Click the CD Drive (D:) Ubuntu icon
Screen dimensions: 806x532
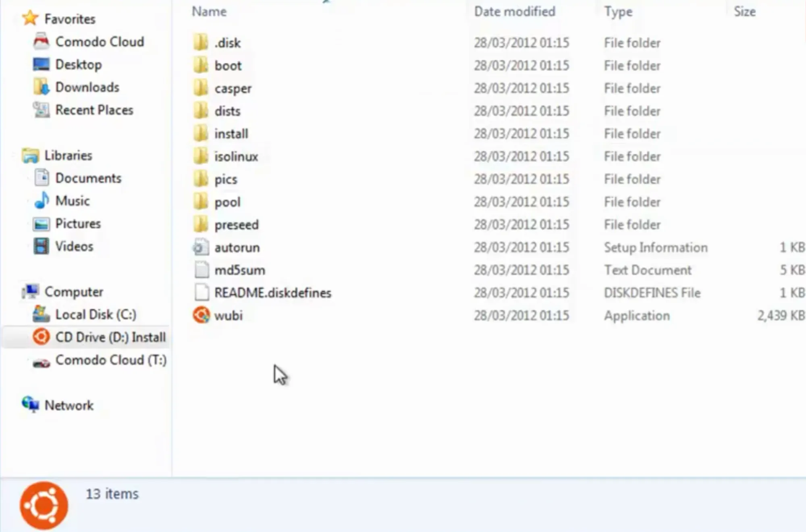point(41,337)
